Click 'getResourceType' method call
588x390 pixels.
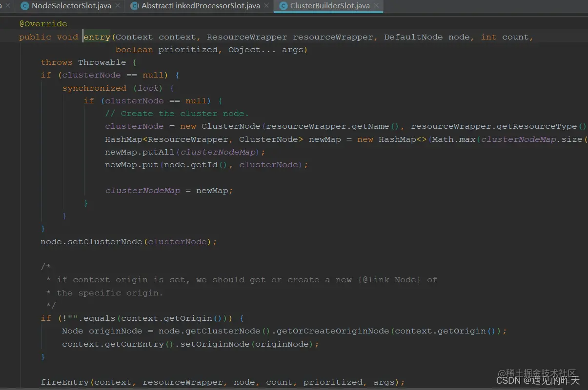point(537,126)
